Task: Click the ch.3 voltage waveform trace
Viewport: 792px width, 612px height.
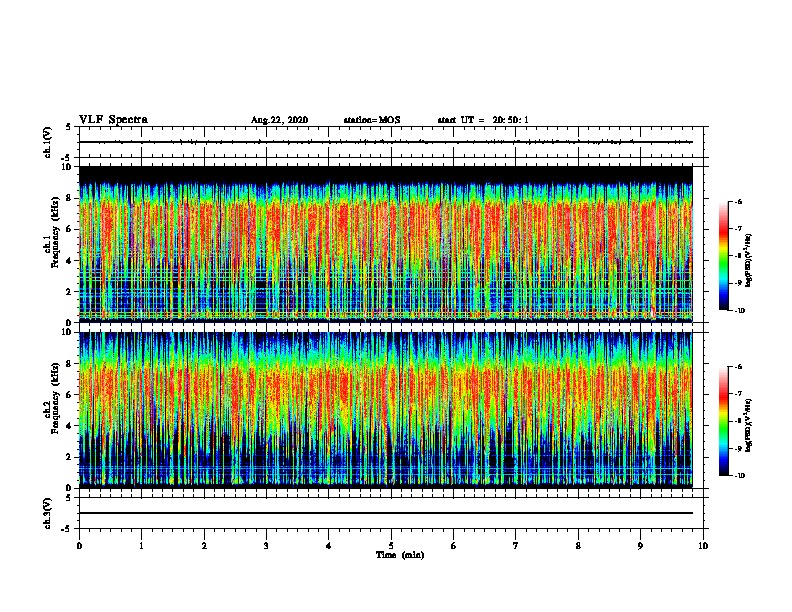Action: (386, 513)
